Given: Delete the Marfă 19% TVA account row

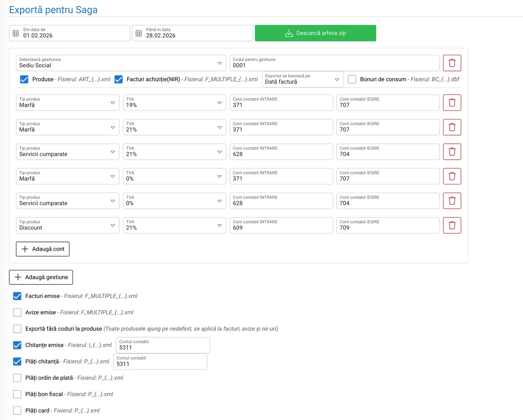Looking at the screenshot, I should pyautogui.click(x=452, y=103).
